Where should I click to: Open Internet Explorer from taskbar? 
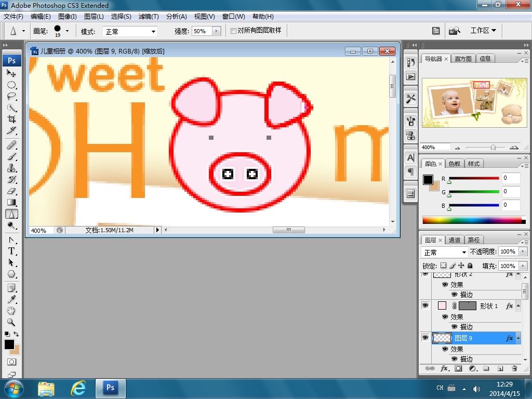click(78, 388)
